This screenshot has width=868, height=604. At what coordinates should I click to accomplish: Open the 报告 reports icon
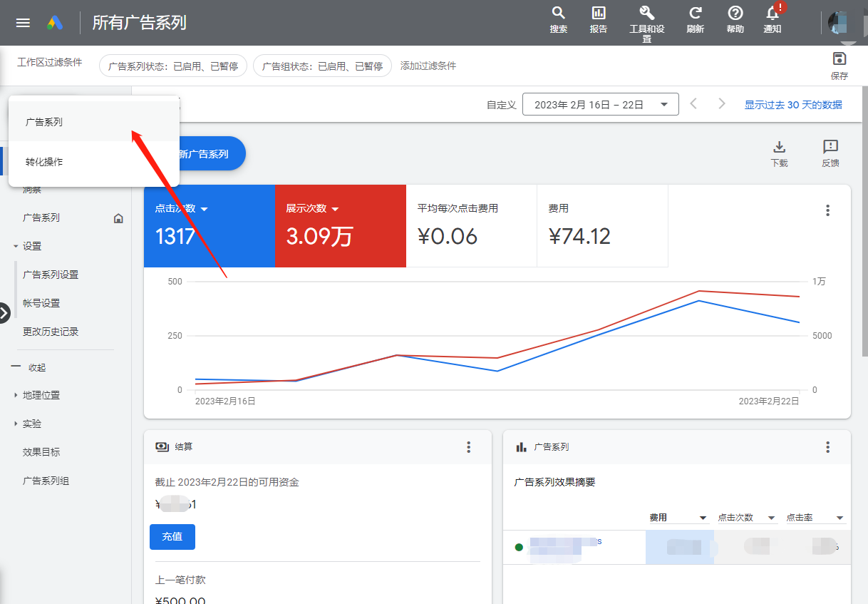[599, 20]
